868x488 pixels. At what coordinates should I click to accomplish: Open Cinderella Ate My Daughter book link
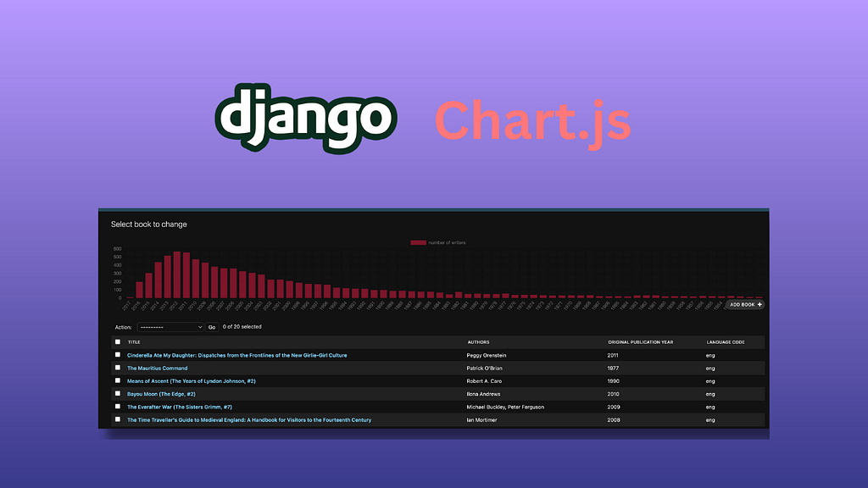click(237, 355)
